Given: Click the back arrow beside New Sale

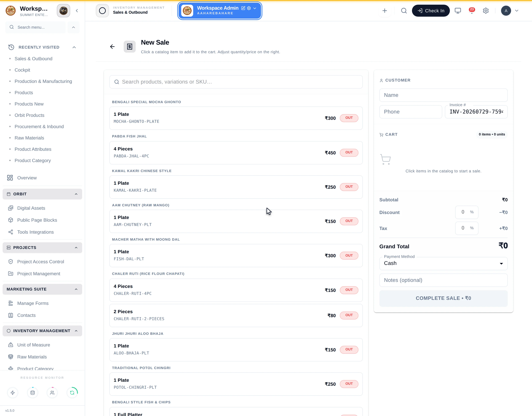Looking at the screenshot, I should point(112,47).
